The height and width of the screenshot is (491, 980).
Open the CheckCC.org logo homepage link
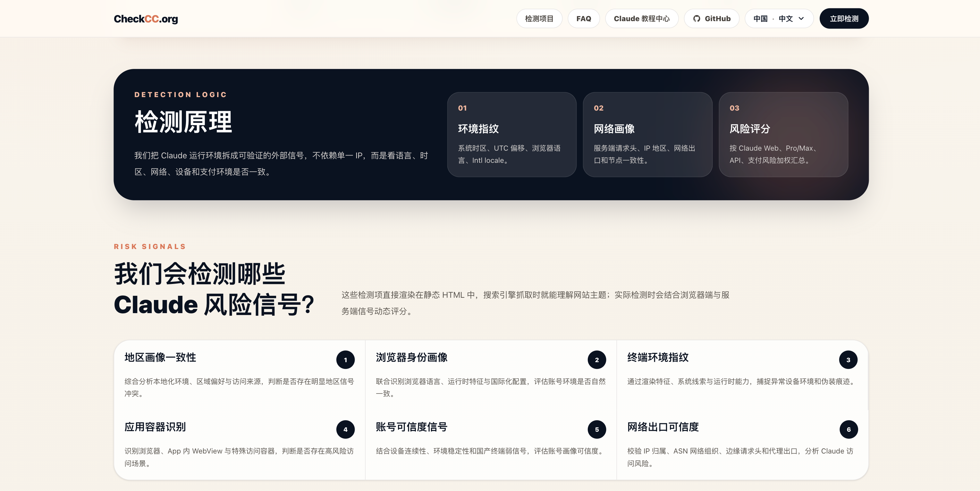146,19
